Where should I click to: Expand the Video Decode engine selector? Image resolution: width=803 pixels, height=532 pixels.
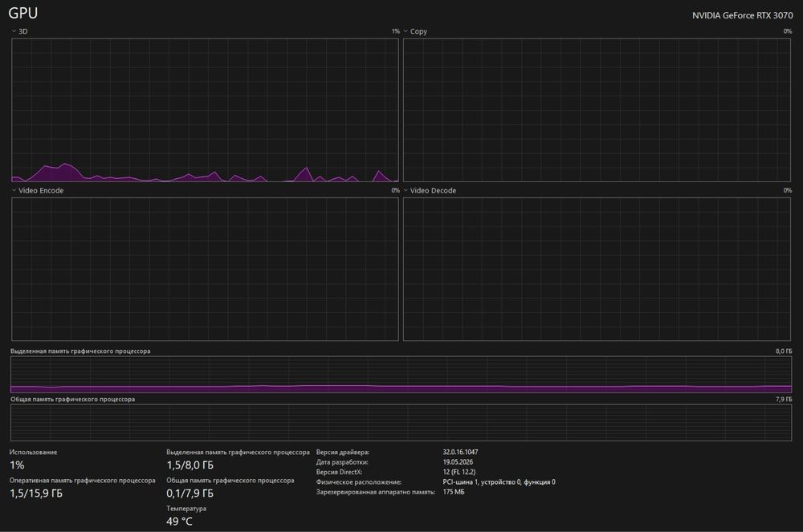tap(406, 190)
